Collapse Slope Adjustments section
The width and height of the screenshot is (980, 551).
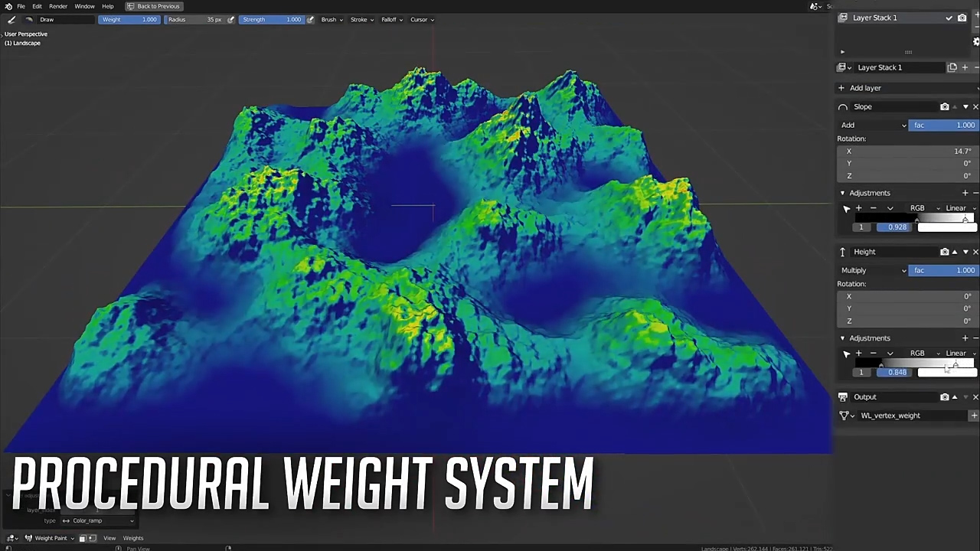(x=843, y=193)
